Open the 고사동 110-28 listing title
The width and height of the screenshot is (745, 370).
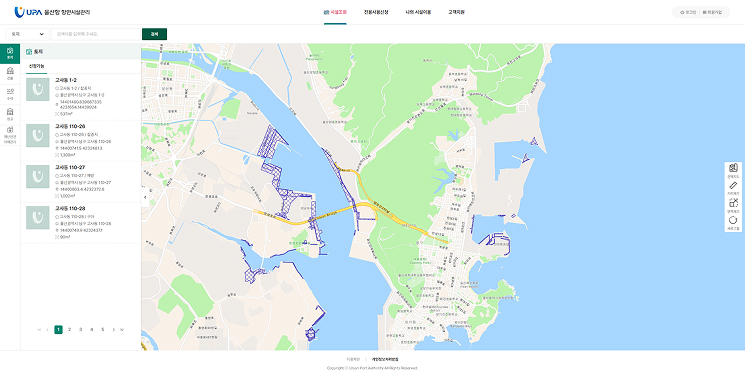click(70, 209)
